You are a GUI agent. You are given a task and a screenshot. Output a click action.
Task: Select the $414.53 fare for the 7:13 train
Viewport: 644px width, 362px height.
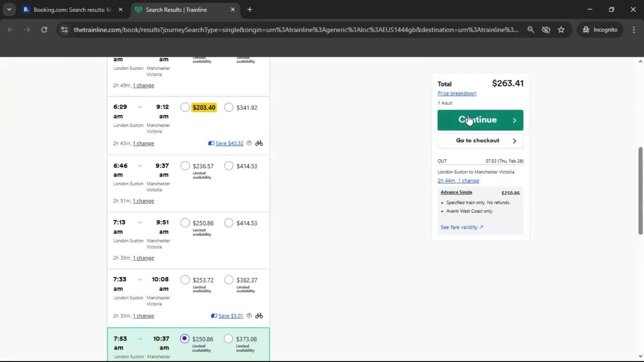[x=229, y=222]
